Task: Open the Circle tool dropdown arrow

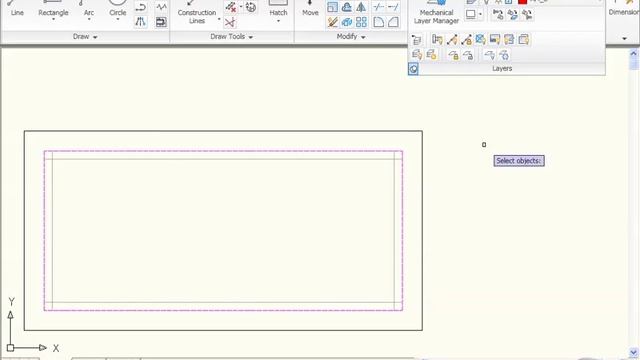Action: tap(118, 19)
